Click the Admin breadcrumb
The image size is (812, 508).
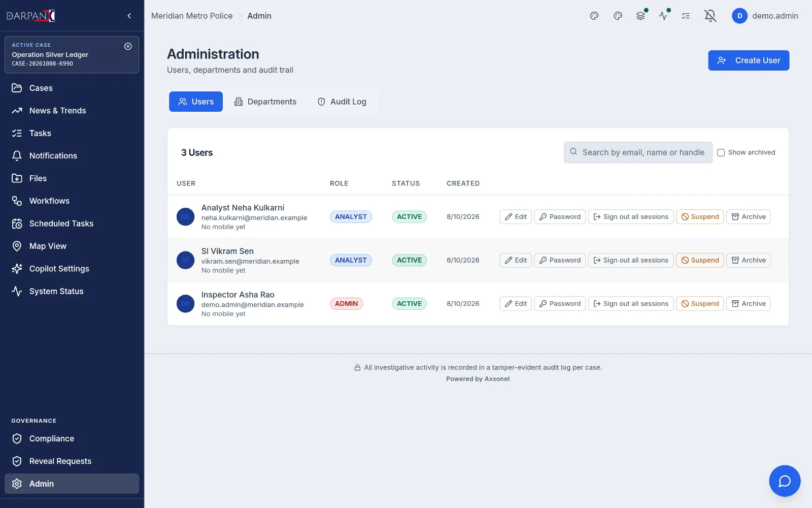click(x=259, y=16)
